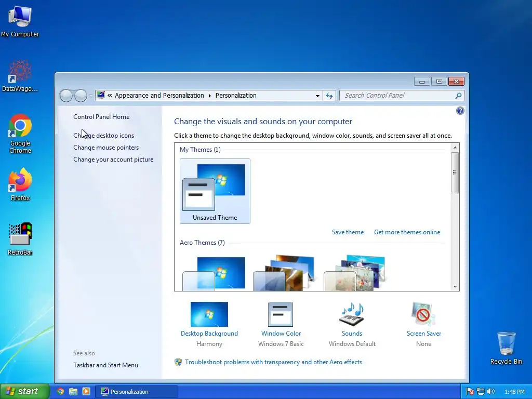The width and height of the screenshot is (532, 399).
Task: Click the shield icon beside Troubleshoot link
Action: click(x=178, y=362)
